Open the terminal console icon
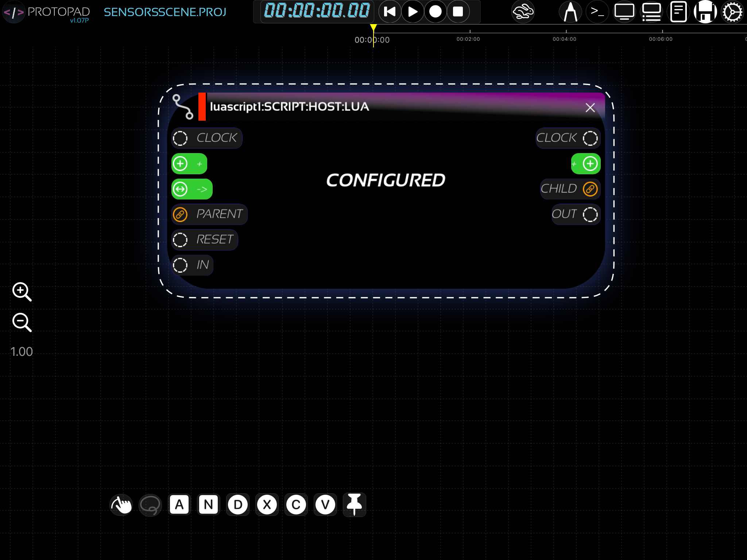The image size is (747, 560). point(597,12)
